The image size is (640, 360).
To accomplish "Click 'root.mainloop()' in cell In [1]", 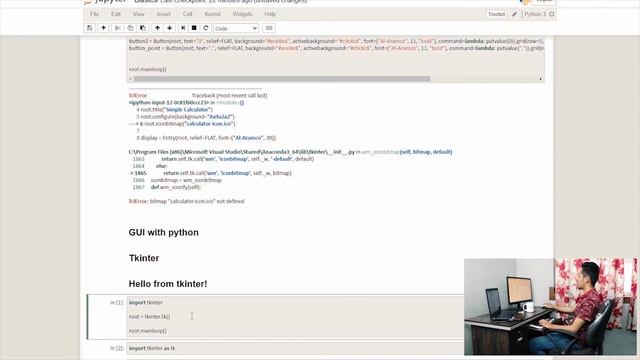I will (x=148, y=331).
